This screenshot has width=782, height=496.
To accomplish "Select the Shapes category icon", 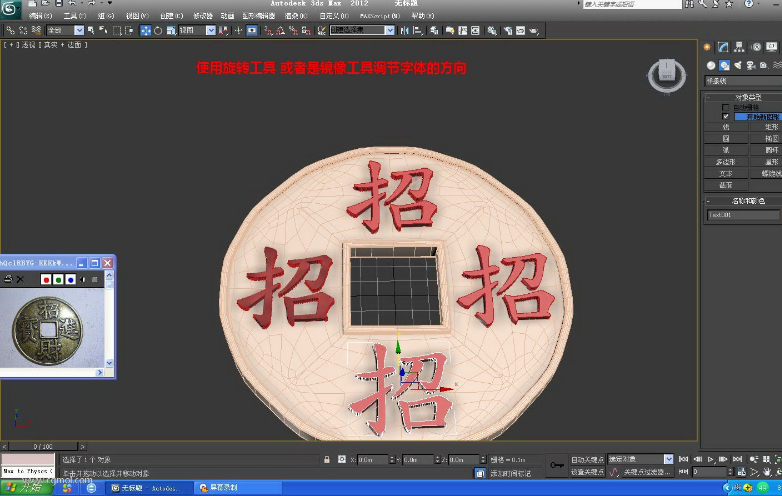I will tap(724, 65).
